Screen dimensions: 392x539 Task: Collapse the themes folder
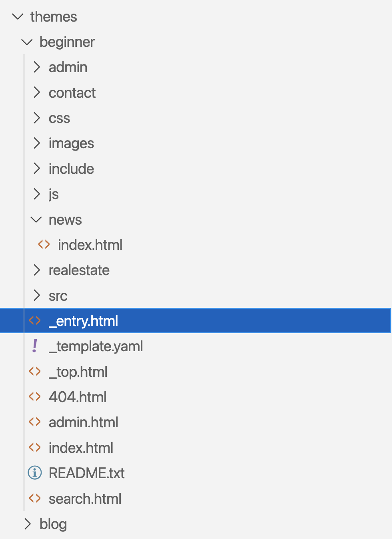click(x=18, y=16)
